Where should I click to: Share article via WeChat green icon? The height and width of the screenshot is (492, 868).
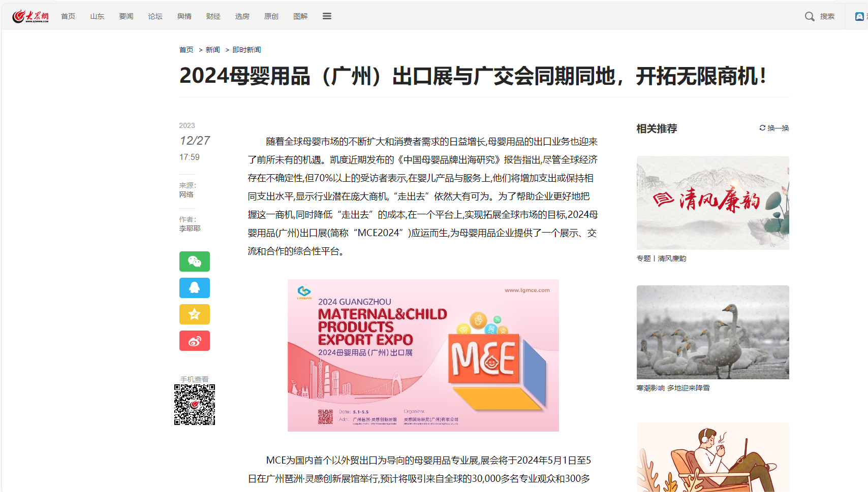tap(195, 261)
